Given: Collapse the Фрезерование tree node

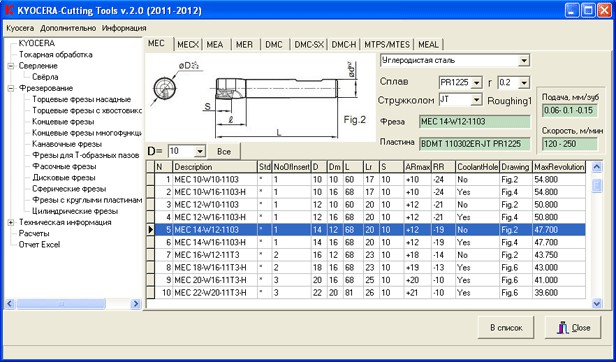Looking at the screenshot, I should click(11, 88).
